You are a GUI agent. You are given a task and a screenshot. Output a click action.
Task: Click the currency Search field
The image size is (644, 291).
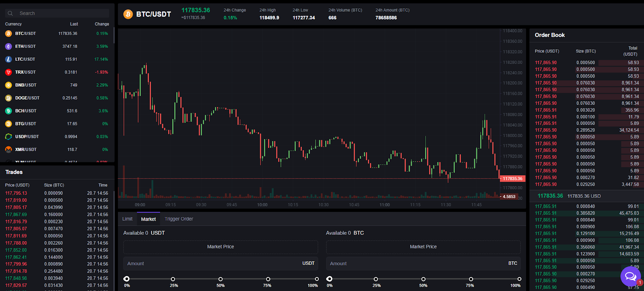point(62,13)
